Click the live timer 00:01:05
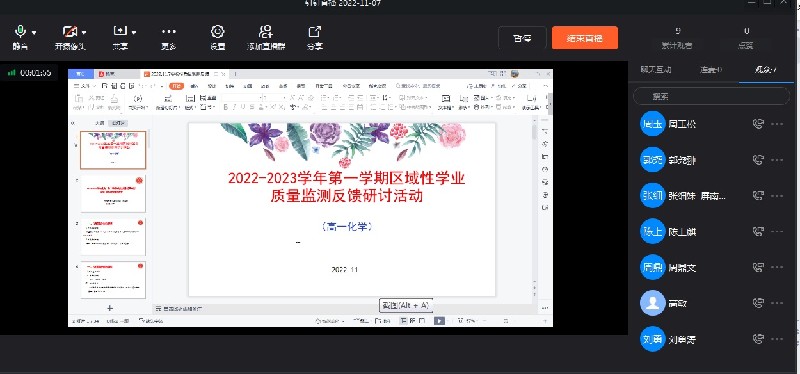Viewport: 800px width, 374px height. (35, 73)
